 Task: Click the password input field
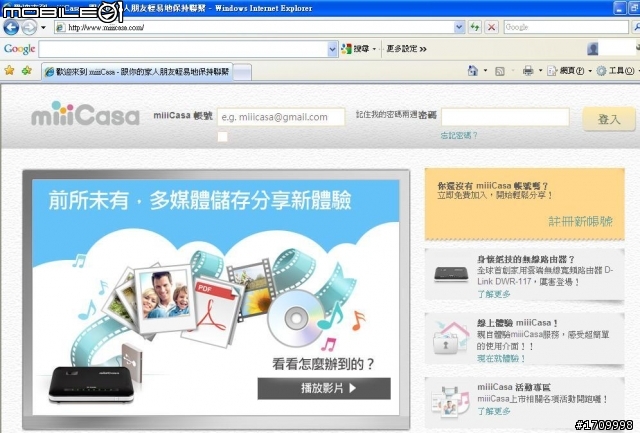(x=505, y=117)
